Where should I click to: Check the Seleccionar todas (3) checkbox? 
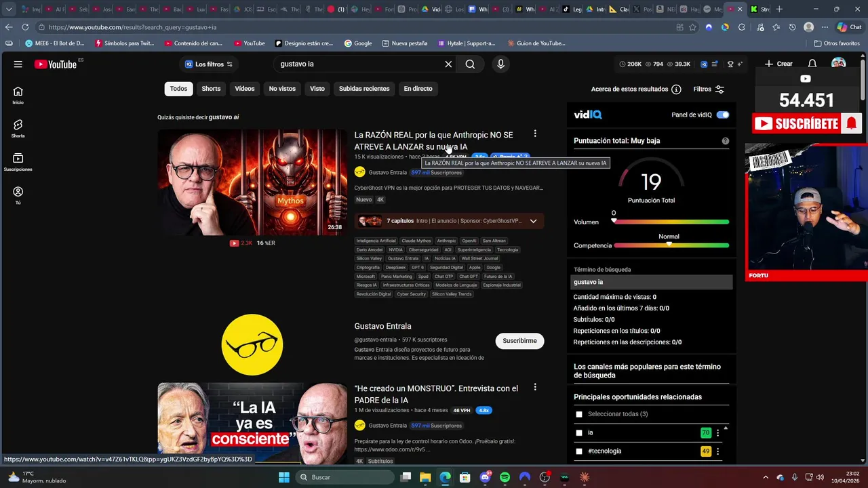pyautogui.click(x=579, y=414)
